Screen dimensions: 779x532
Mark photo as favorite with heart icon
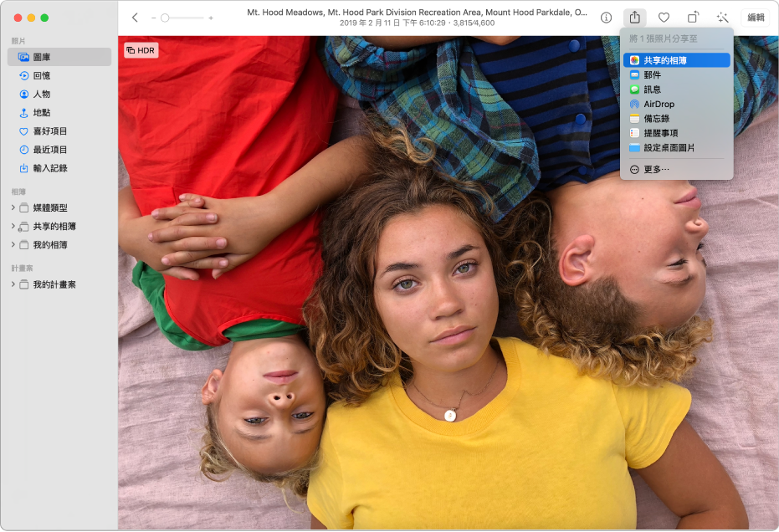tap(664, 18)
